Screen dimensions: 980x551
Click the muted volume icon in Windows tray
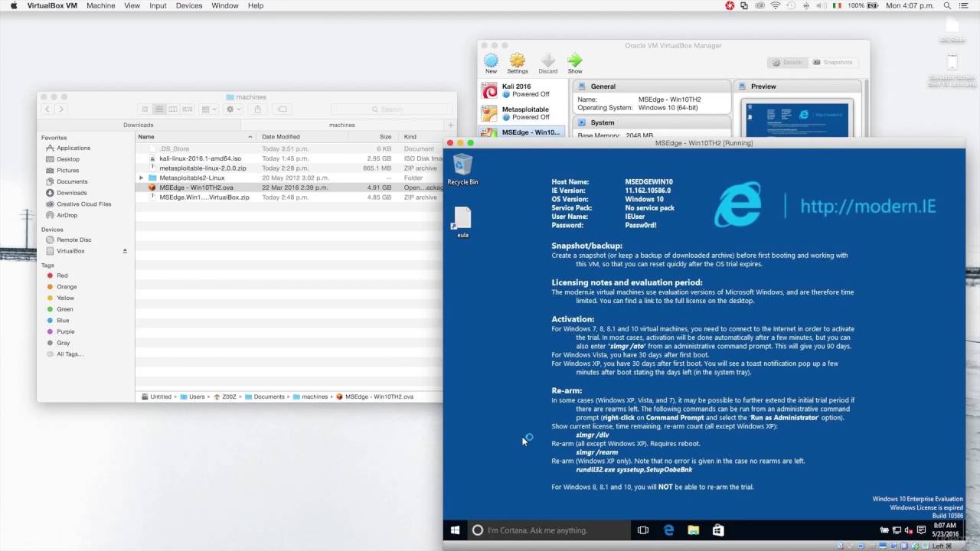[908, 530]
